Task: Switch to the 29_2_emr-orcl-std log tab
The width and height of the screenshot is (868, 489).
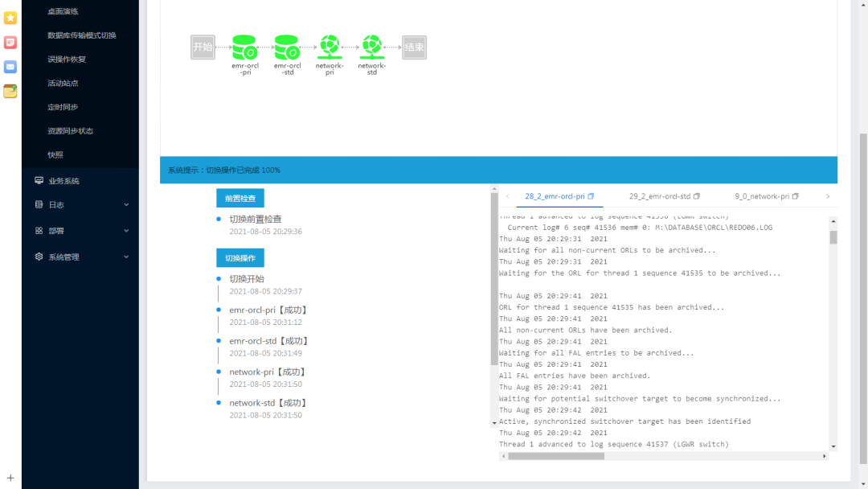Action: pos(660,196)
